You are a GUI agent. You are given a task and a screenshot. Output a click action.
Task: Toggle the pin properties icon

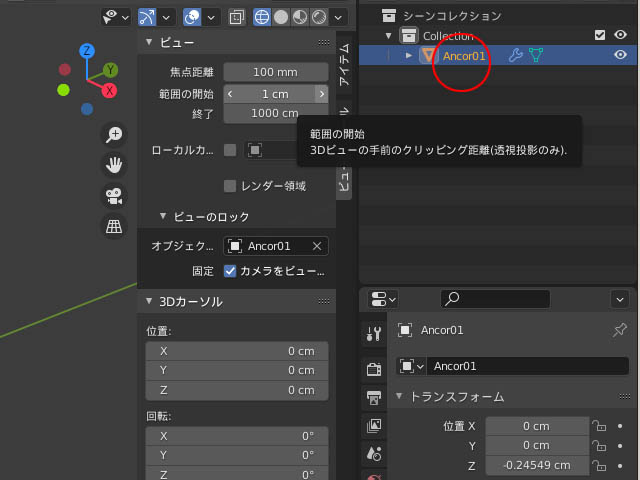coord(620,330)
